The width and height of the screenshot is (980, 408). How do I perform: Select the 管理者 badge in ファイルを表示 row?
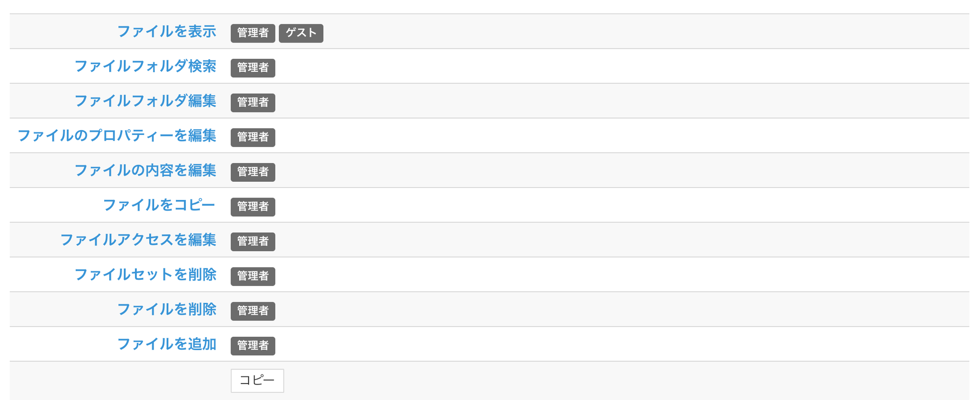click(x=253, y=33)
